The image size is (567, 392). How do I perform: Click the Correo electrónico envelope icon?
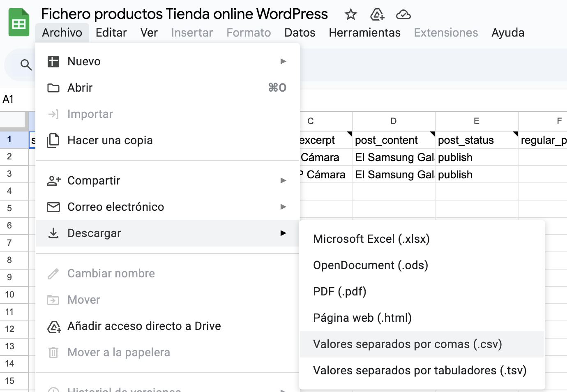(53, 207)
